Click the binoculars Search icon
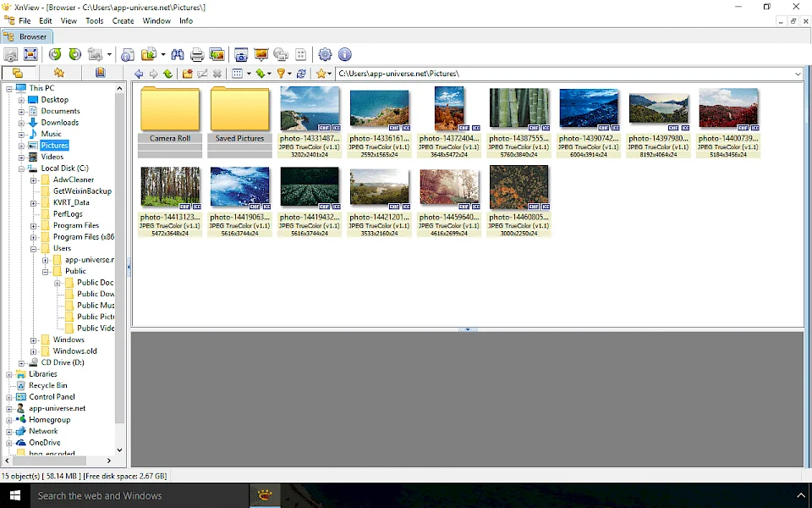The width and height of the screenshot is (812, 508). (177, 55)
